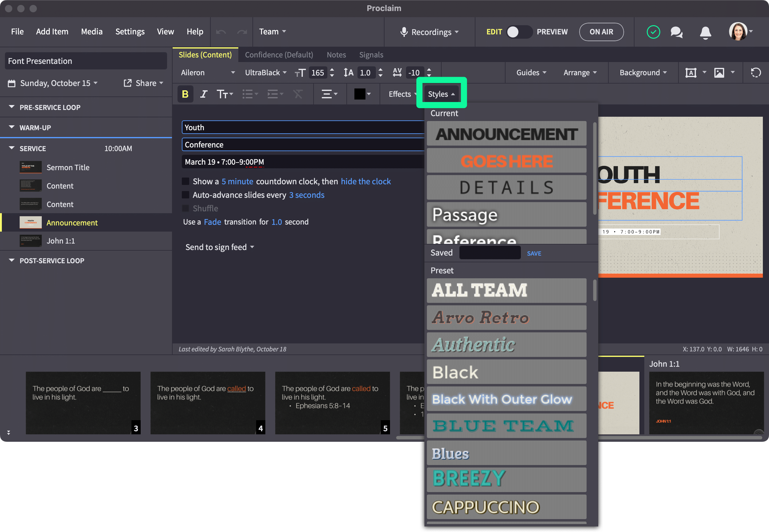769x532 pixels.
Task: Toggle italic formatting
Action: point(204,94)
